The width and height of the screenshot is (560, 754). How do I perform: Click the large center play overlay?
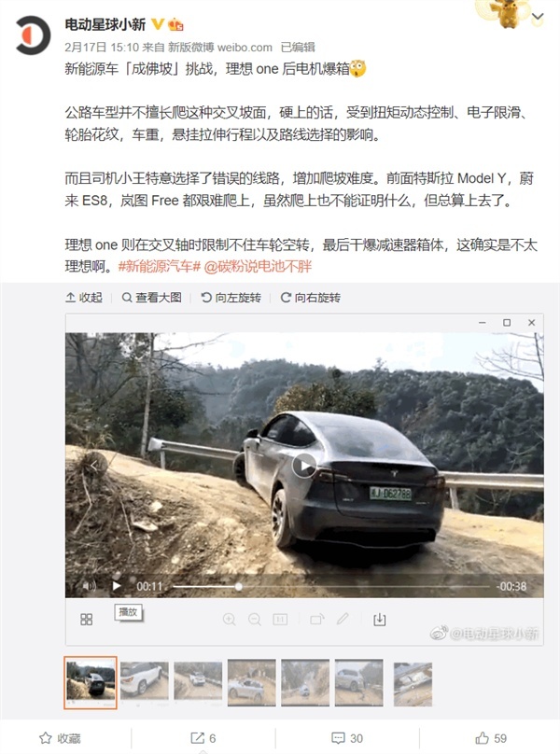(x=304, y=466)
